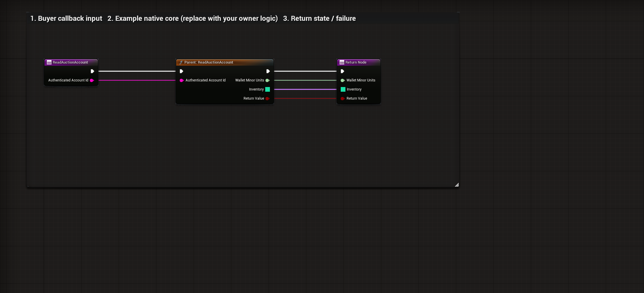Click the Parent node input execution pin
The width and height of the screenshot is (644, 293).
[x=181, y=71]
